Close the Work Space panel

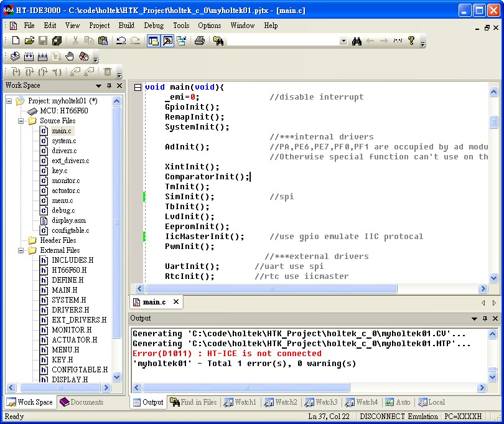119,85
